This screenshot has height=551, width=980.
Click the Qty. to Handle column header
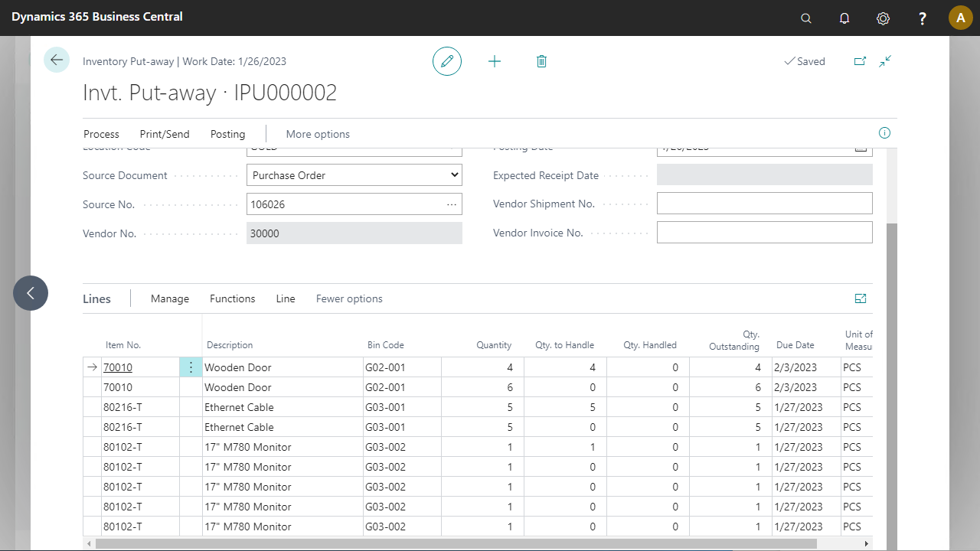pyautogui.click(x=564, y=345)
